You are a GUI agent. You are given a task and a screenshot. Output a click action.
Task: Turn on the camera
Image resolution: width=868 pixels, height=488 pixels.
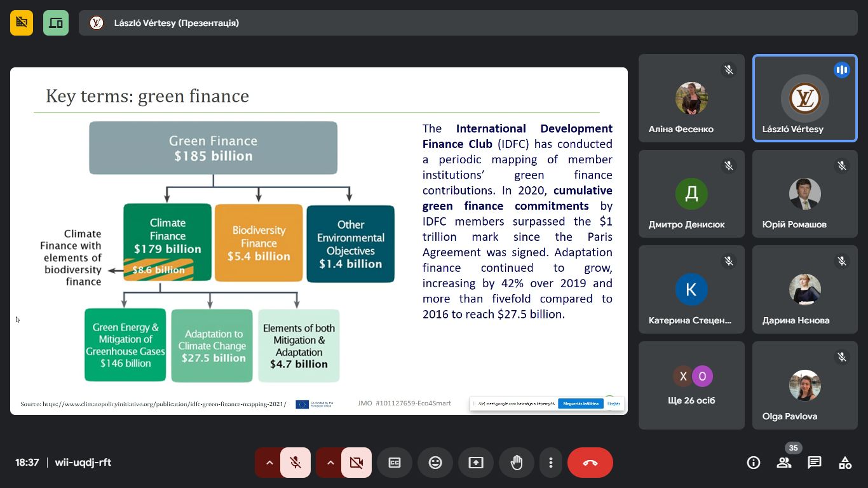pyautogui.click(x=356, y=463)
